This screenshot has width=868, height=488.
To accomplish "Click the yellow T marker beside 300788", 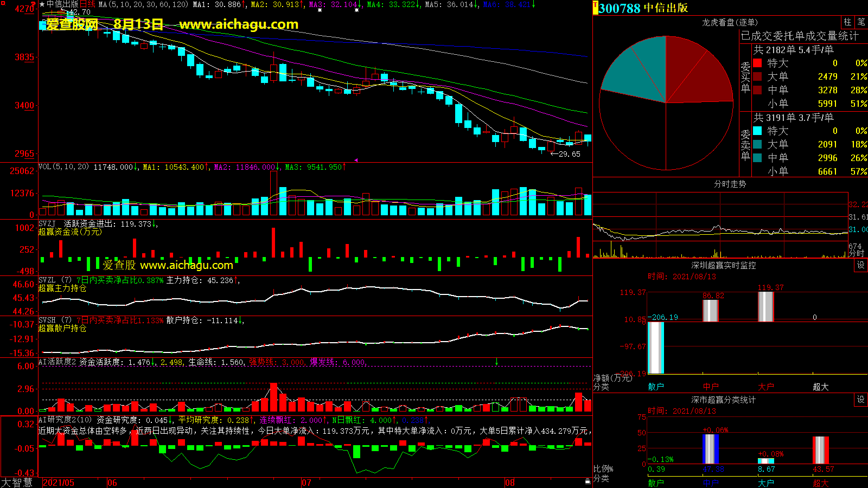I will point(595,8).
